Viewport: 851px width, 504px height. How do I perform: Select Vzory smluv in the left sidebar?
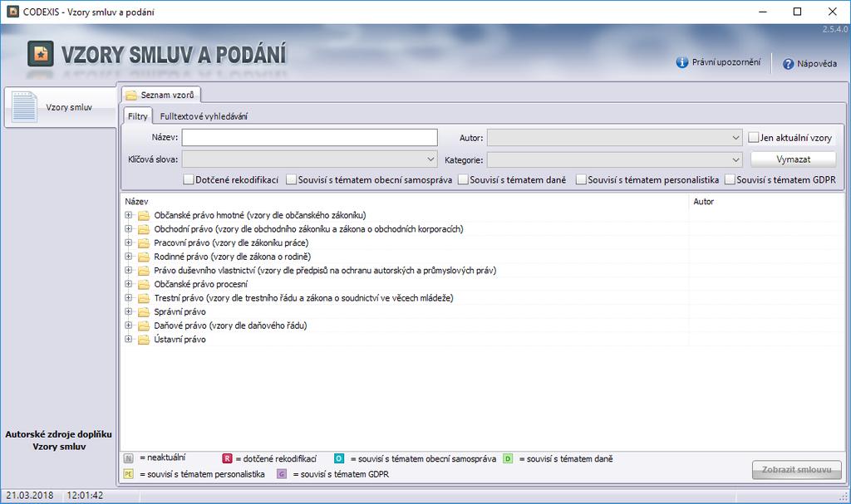pyautogui.click(x=60, y=107)
